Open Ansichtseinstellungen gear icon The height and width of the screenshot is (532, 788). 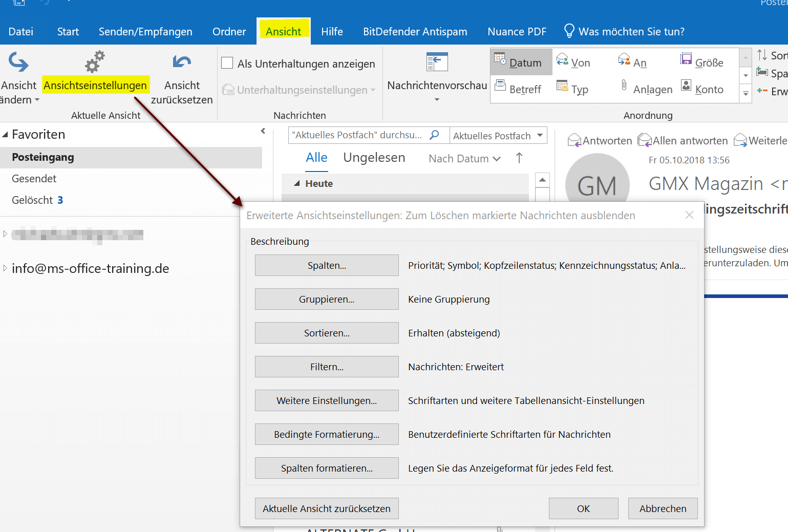click(95, 62)
